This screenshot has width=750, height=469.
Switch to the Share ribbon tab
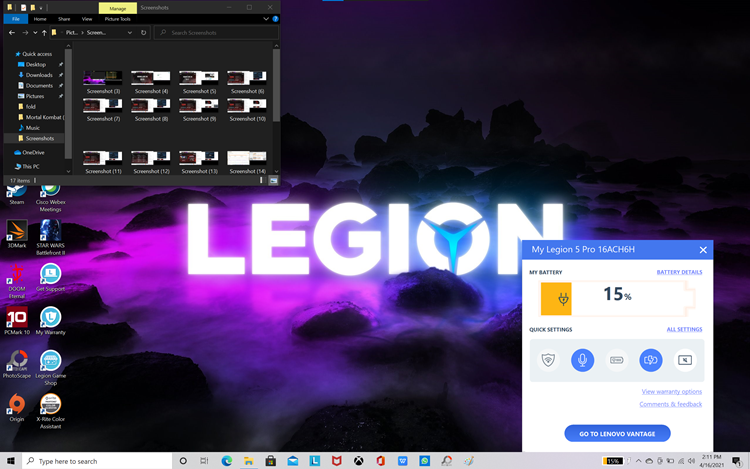pos(64,19)
